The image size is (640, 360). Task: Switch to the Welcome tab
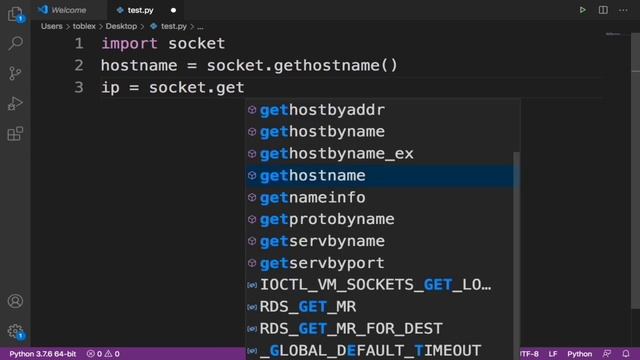click(69, 10)
